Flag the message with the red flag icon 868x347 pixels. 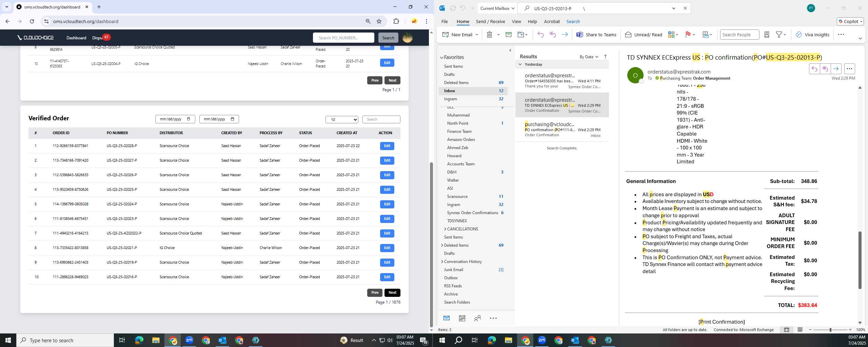pyautogui.click(x=690, y=35)
